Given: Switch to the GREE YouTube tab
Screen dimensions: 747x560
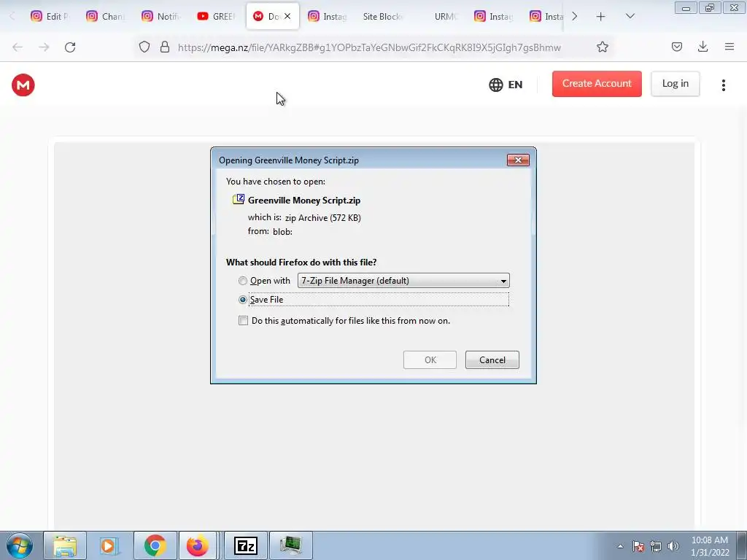Looking at the screenshot, I should (217, 16).
